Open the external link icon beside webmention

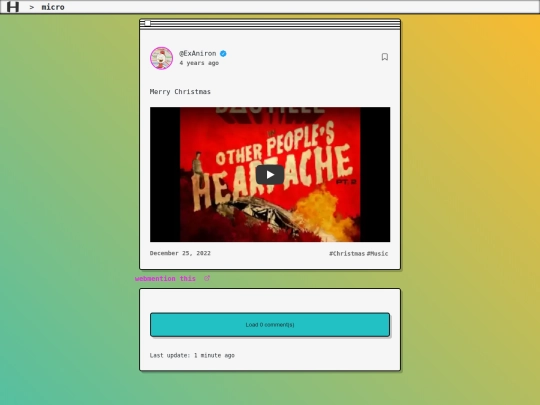click(207, 278)
